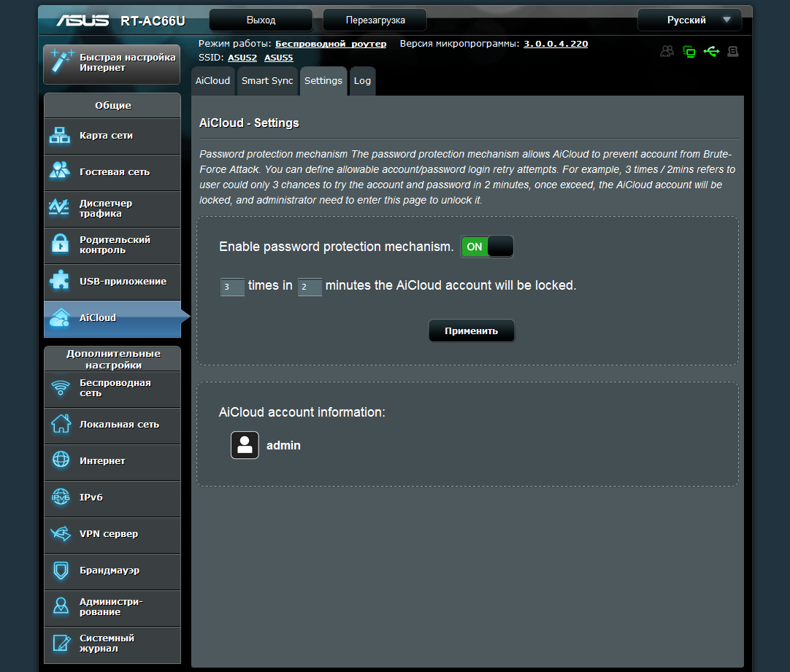This screenshot has height=672, width=790.
Task: Open the ASUS2 SSID link
Action: tap(242, 58)
